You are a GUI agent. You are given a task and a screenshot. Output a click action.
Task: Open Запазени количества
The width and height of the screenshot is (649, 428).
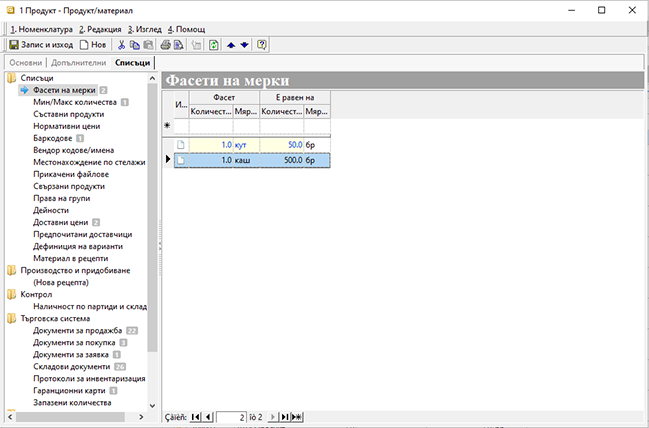(x=72, y=402)
